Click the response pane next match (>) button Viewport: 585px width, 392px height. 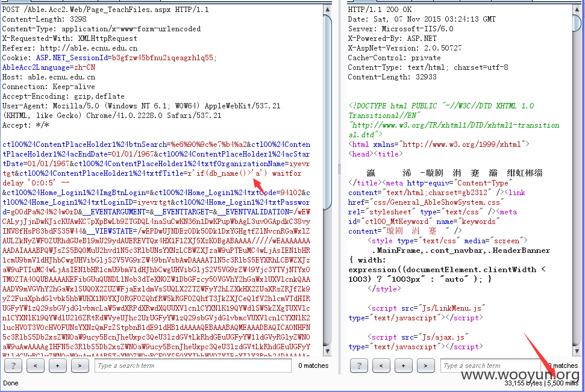pyautogui.click(x=425, y=366)
